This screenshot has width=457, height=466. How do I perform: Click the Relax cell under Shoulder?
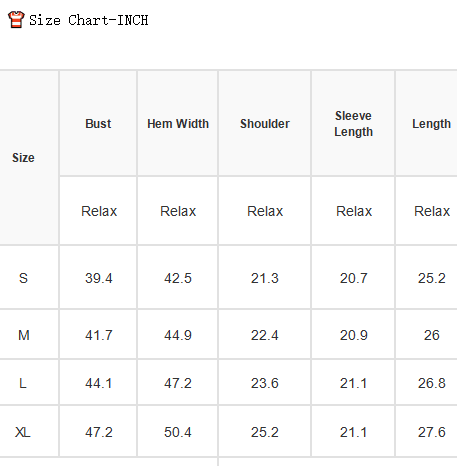click(x=265, y=211)
